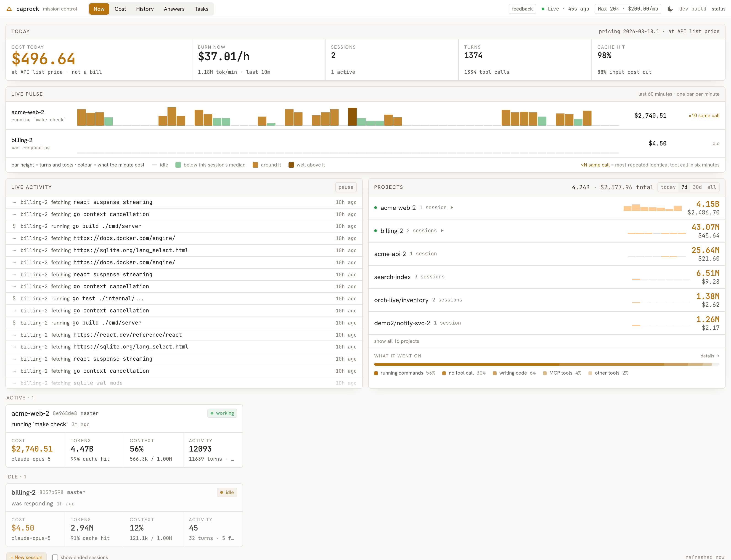
Task: Click the ×10 same call warning
Action: point(704,116)
